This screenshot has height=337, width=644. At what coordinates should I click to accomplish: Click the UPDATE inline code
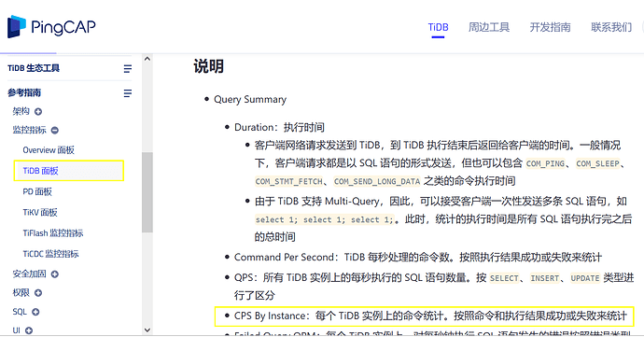point(585,278)
